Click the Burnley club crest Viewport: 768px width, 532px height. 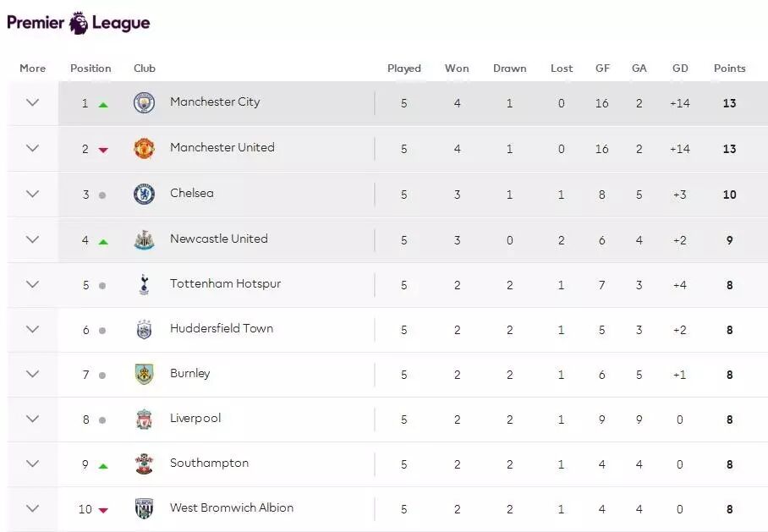tap(144, 375)
